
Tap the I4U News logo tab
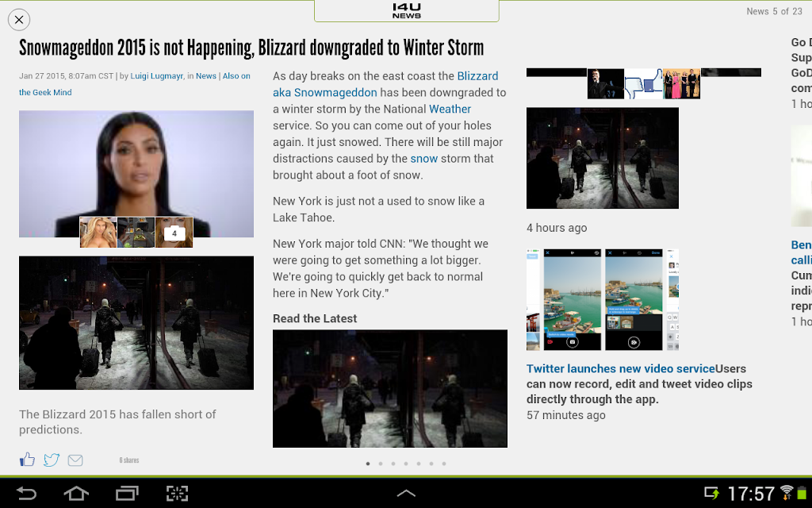click(x=407, y=11)
